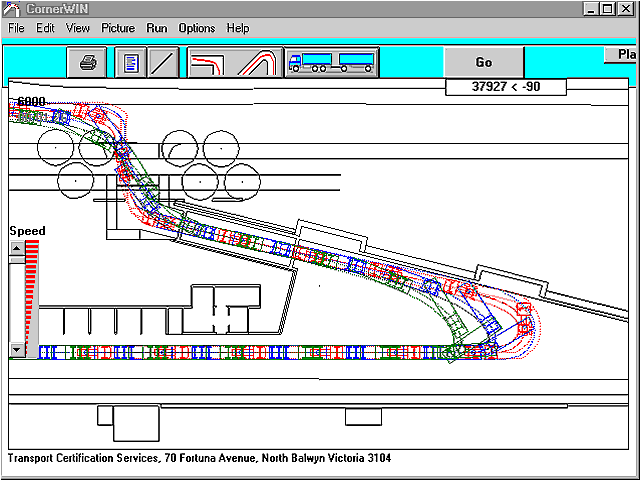Close the CornerWIN window

625,9
